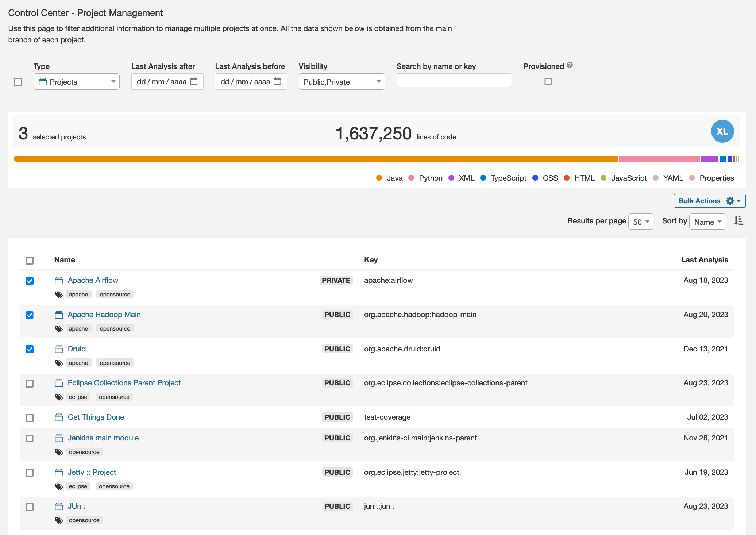The image size is (756, 535).
Task: Open the Type Projects dropdown
Action: [77, 82]
